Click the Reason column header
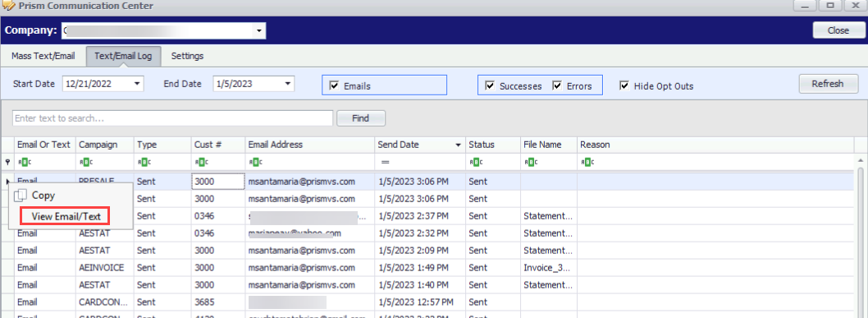868x318 pixels. 715,145
